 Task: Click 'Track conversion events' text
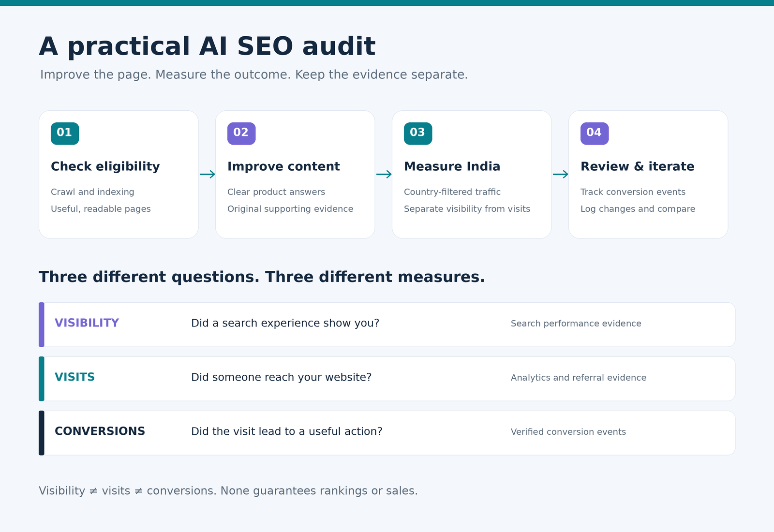pyautogui.click(x=633, y=192)
